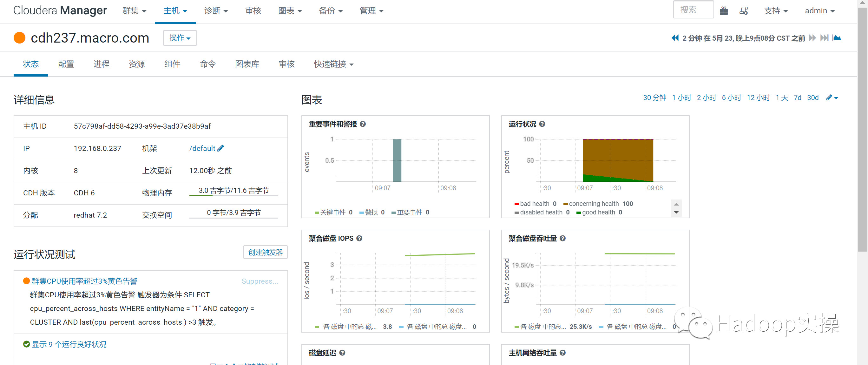The height and width of the screenshot is (365, 868).
Task: Click the 创建触发器 button
Action: [265, 252]
